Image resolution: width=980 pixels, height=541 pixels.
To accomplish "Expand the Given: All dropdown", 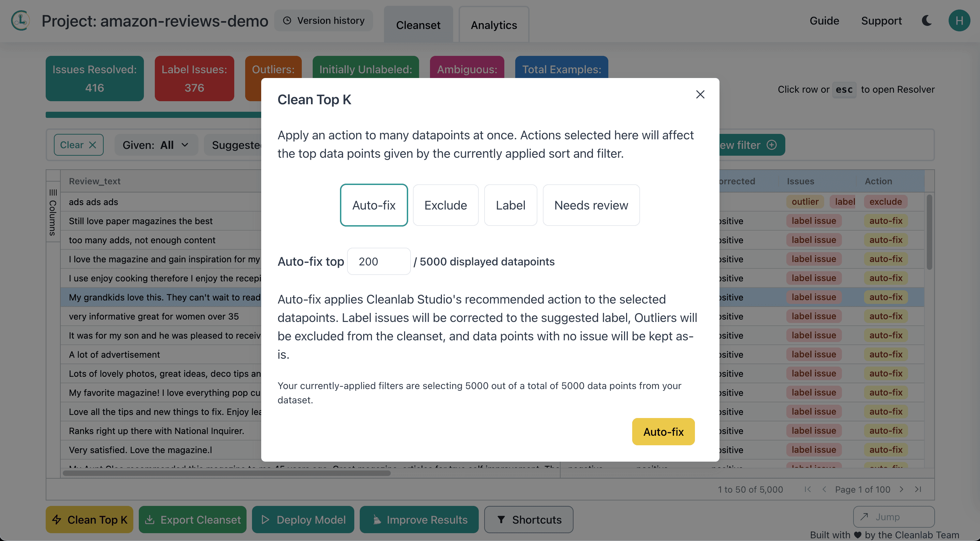I will coord(155,145).
